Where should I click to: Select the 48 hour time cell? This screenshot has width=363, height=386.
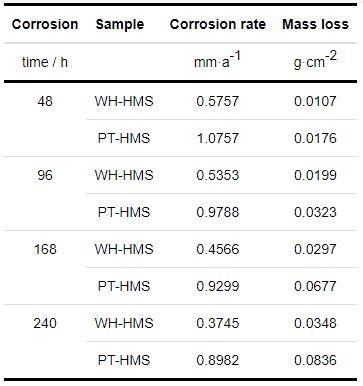click(x=45, y=101)
